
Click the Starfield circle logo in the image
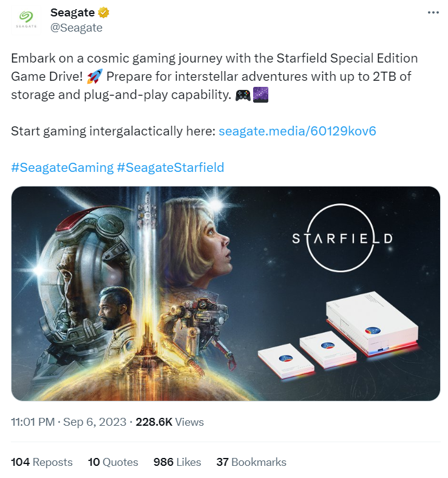pyautogui.click(x=342, y=239)
